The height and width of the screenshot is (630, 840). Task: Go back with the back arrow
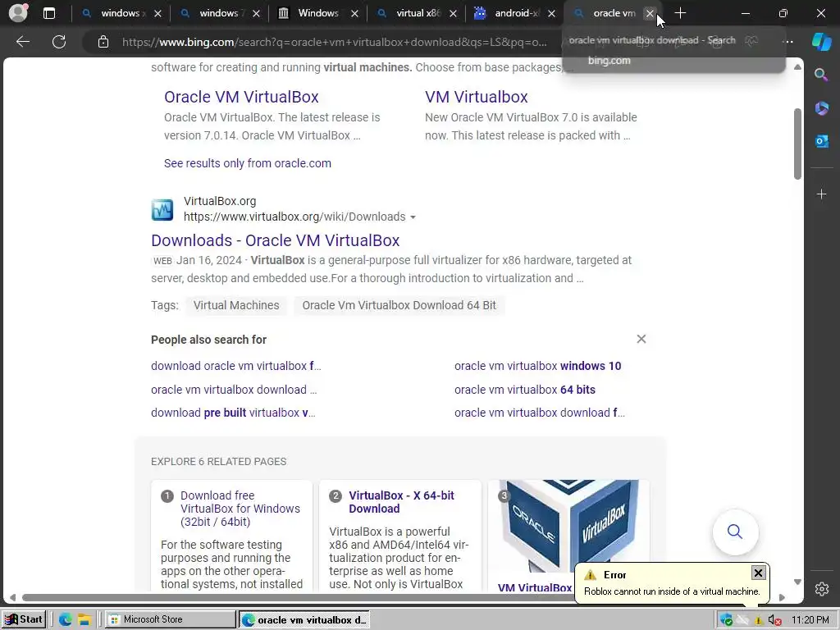pos(22,42)
